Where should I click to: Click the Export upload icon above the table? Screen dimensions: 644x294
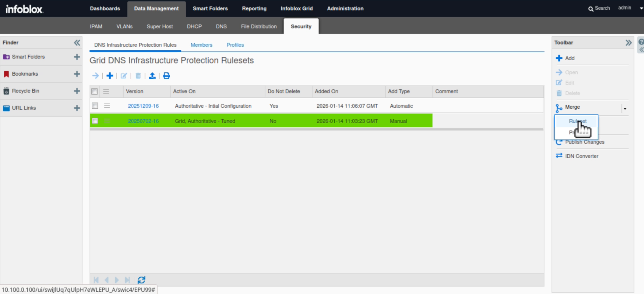click(152, 75)
